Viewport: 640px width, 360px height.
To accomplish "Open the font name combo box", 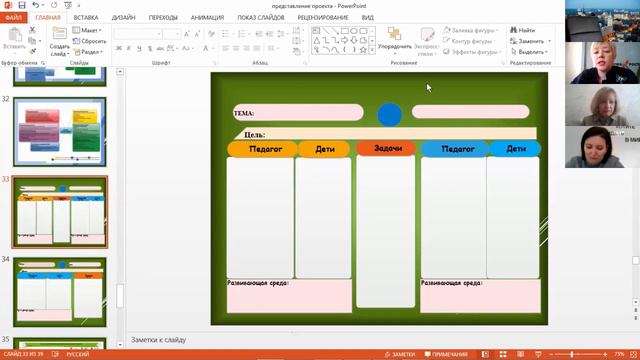I will click(x=138, y=34).
